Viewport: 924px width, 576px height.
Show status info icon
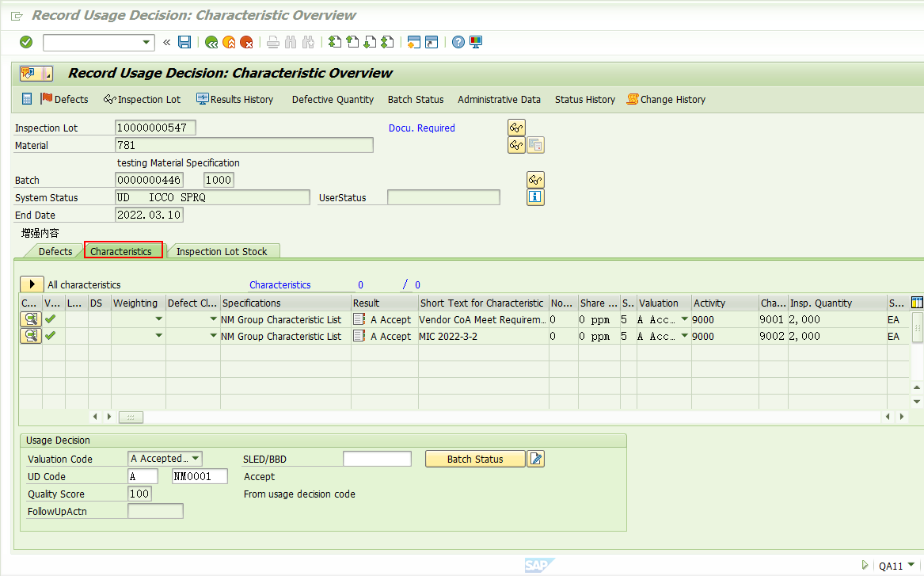(x=535, y=197)
